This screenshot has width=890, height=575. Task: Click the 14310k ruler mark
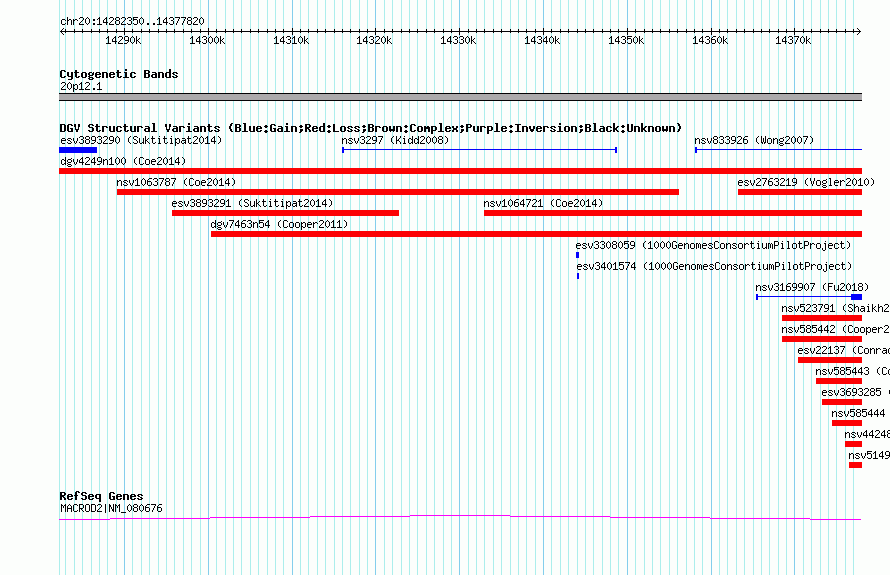click(291, 40)
